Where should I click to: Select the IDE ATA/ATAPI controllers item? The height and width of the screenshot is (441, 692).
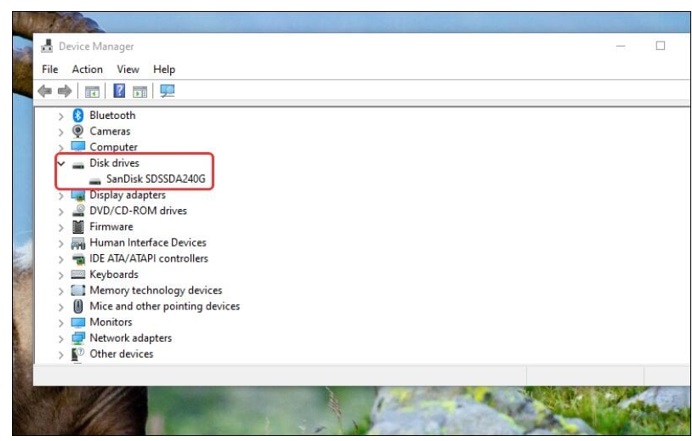coord(148,258)
